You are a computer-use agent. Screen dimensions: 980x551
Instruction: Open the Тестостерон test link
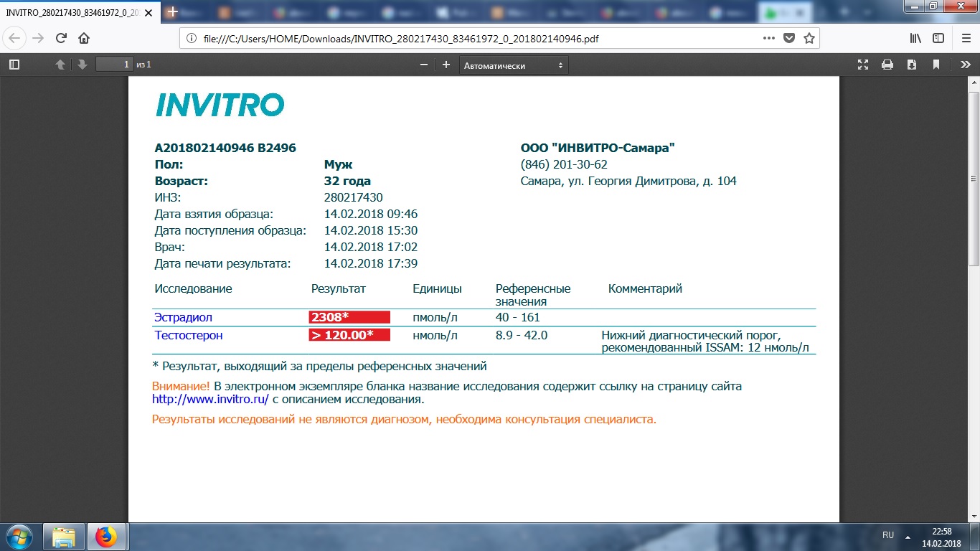[x=188, y=335]
